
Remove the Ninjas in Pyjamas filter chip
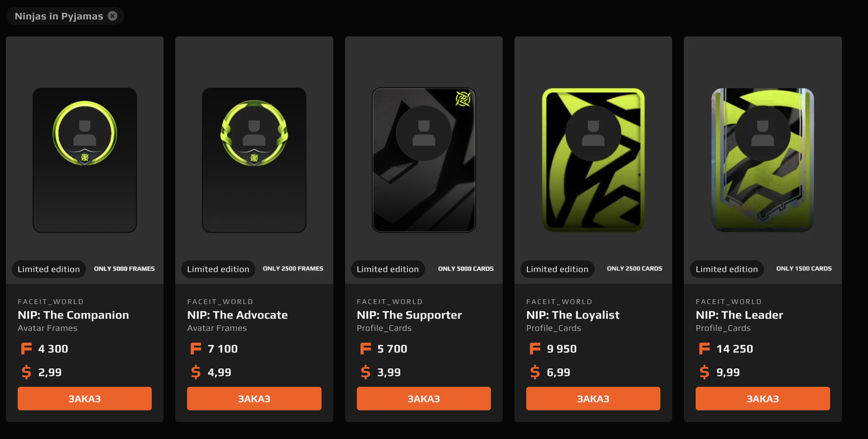(x=112, y=16)
